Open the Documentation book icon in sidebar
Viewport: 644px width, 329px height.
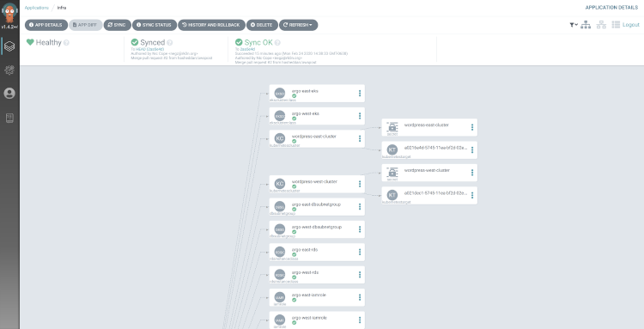pos(9,118)
